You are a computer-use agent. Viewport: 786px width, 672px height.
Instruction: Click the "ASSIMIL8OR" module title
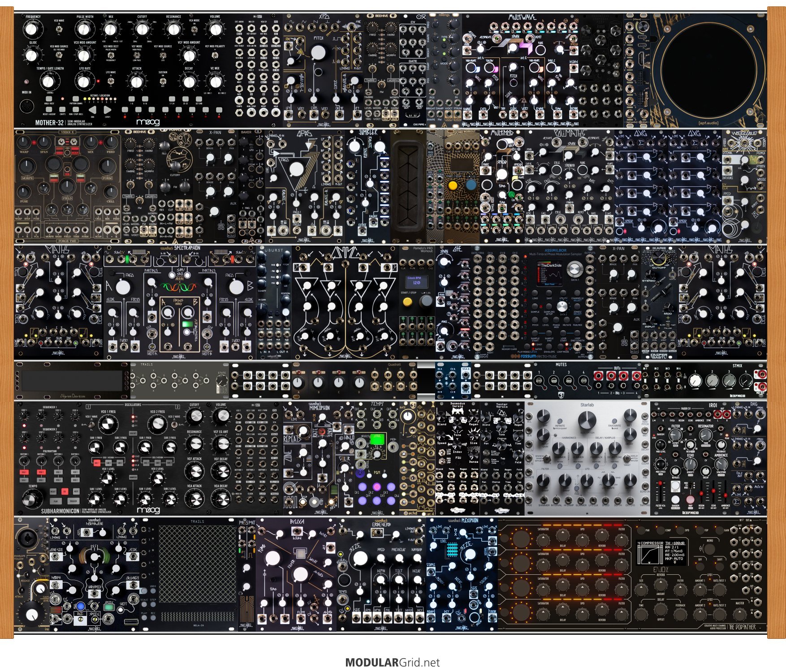point(556,250)
